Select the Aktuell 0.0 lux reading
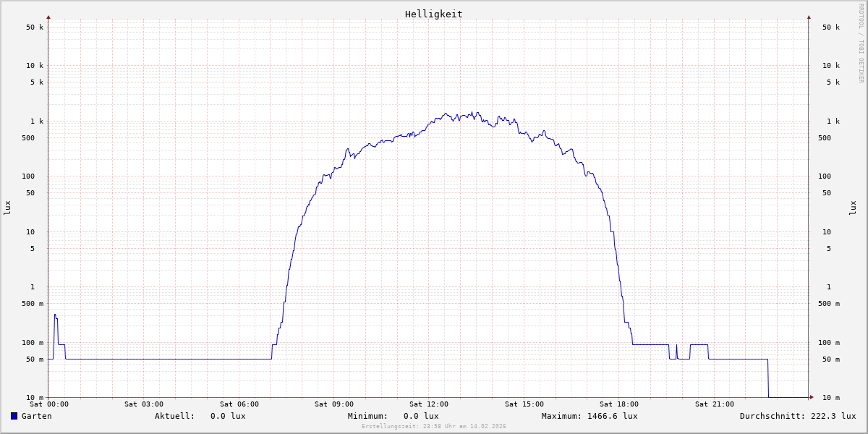The width and height of the screenshot is (868, 434). point(200,416)
